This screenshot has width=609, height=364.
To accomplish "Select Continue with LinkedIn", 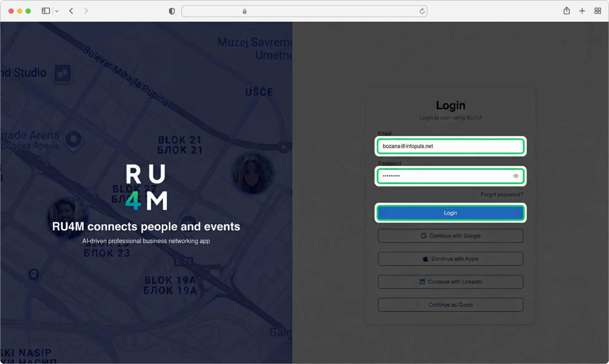I will tap(450, 282).
